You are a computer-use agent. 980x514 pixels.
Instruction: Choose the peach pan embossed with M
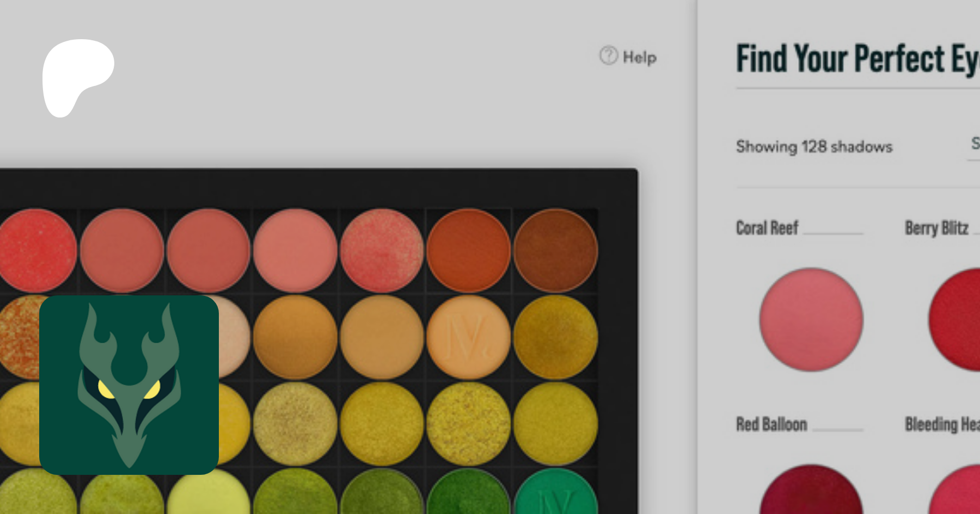pyautogui.click(x=468, y=337)
